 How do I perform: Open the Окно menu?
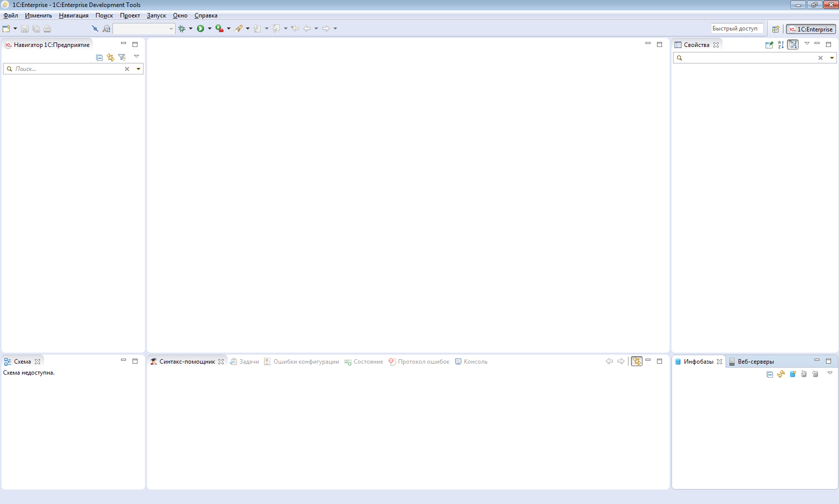point(180,15)
